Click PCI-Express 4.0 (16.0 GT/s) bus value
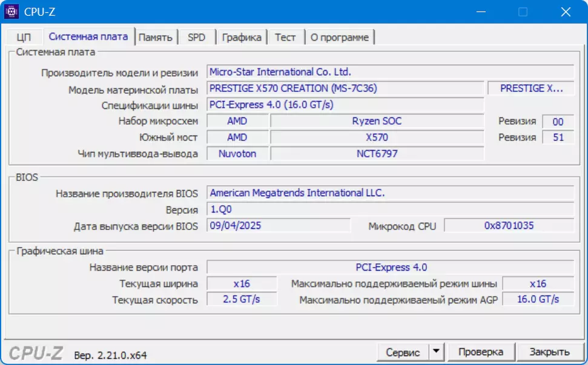Viewport: 588px width, 365px height. [345, 105]
